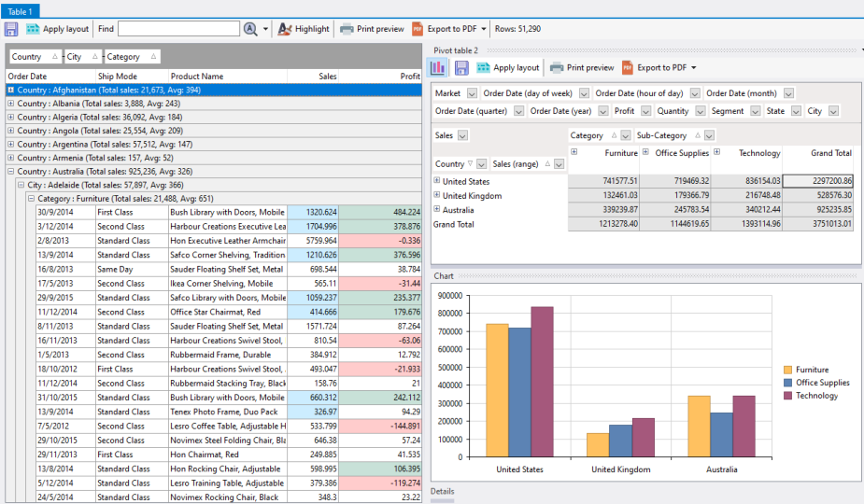
Task: Collapse the Country : Australia group
Action: tap(11, 172)
